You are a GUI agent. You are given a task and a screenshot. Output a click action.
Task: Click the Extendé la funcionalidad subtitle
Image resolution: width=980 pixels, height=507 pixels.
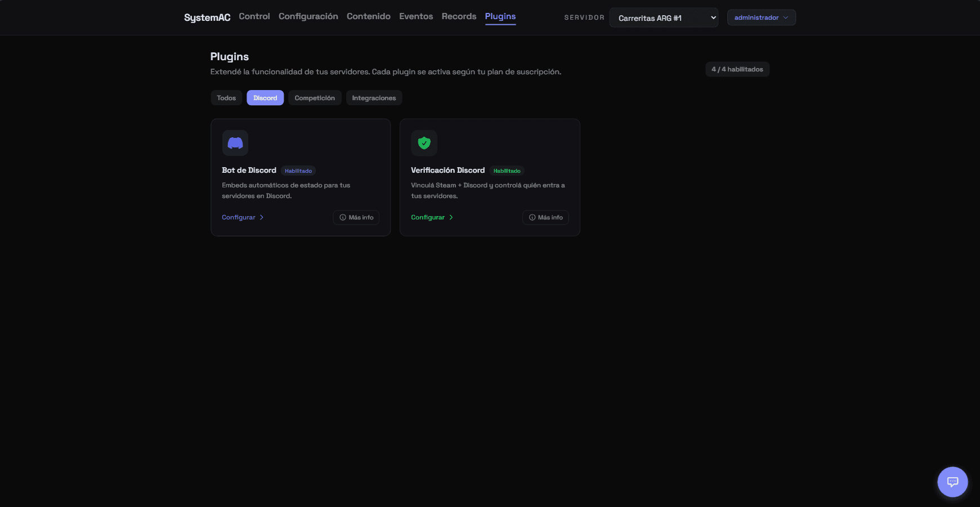[x=386, y=71]
